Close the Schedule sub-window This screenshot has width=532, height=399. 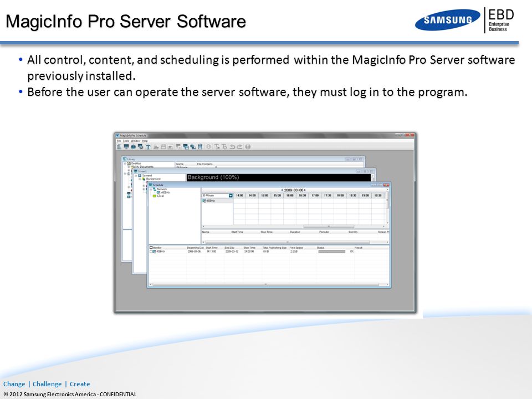pos(386,185)
